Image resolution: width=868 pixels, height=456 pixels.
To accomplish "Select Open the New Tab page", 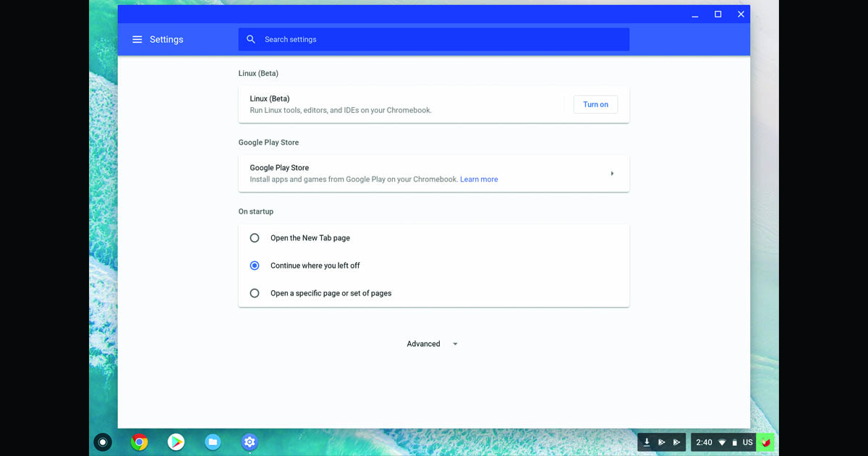I will [255, 238].
